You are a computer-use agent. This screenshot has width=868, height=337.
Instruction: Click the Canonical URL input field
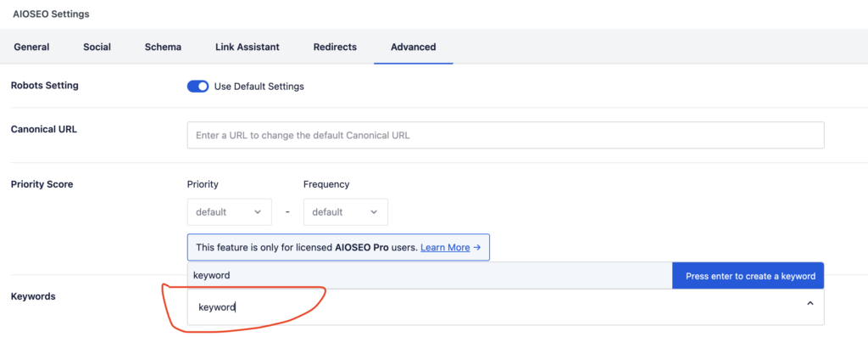[505, 135]
